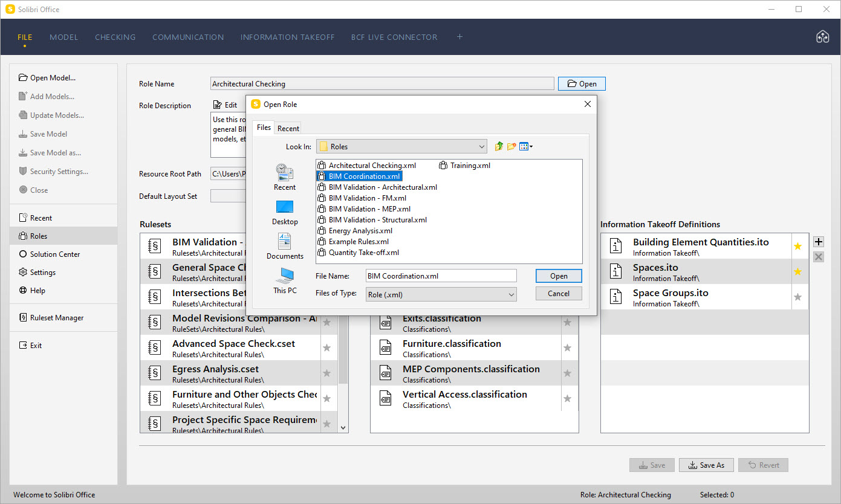This screenshot has height=504, width=841.
Task: Create a new folder in Open Role dialog
Action: (x=511, y=146)
